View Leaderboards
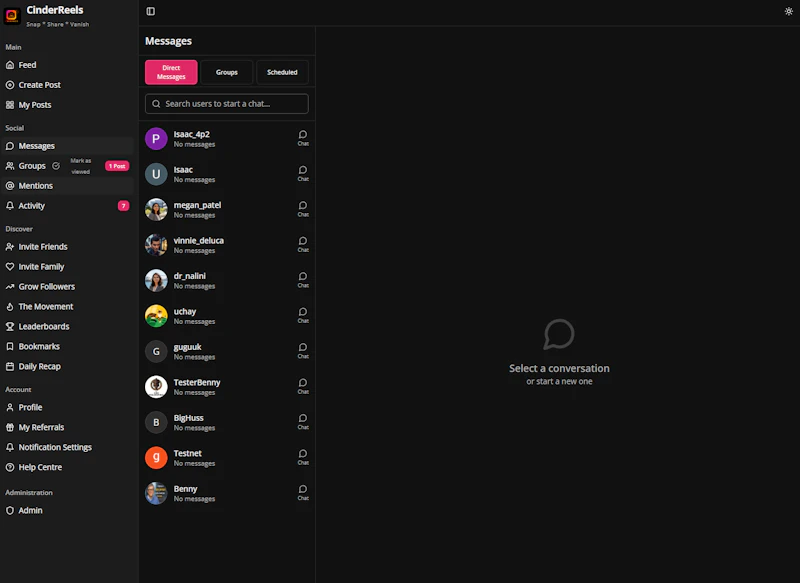Viewport: 800px width, 583px height. [67, 326]
